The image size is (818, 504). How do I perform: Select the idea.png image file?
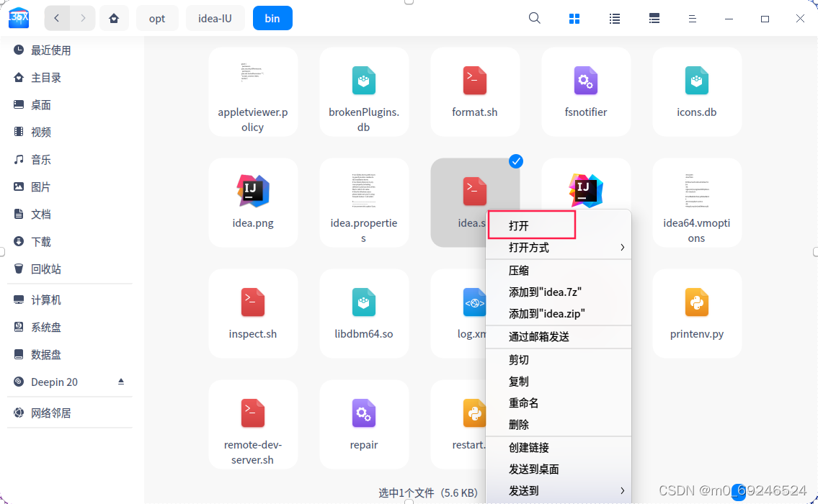pos(253,203)
